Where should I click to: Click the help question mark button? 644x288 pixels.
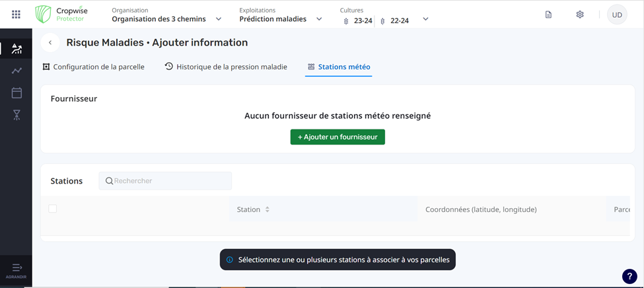click(629, 276)
